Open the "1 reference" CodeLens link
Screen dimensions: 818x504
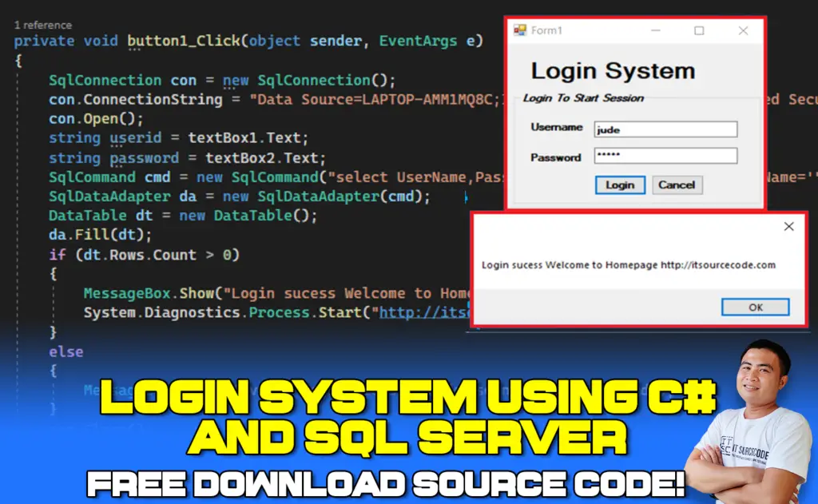click(42, 25)
